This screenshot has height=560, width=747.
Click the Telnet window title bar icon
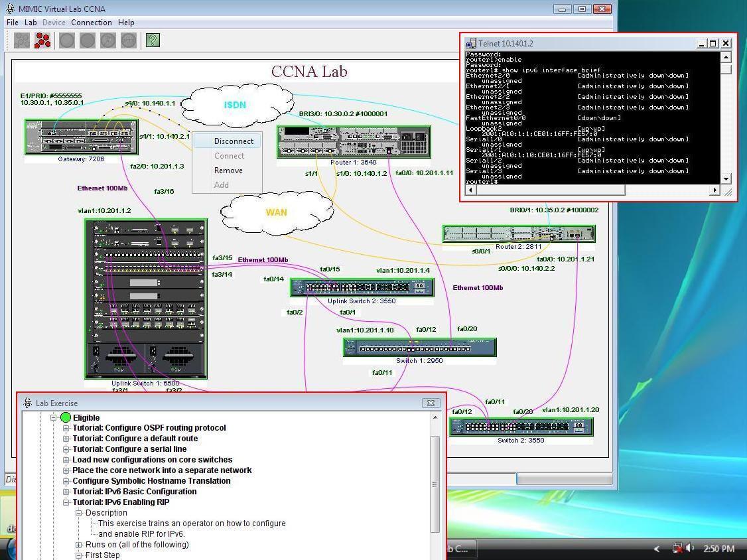tap(470, 43)
